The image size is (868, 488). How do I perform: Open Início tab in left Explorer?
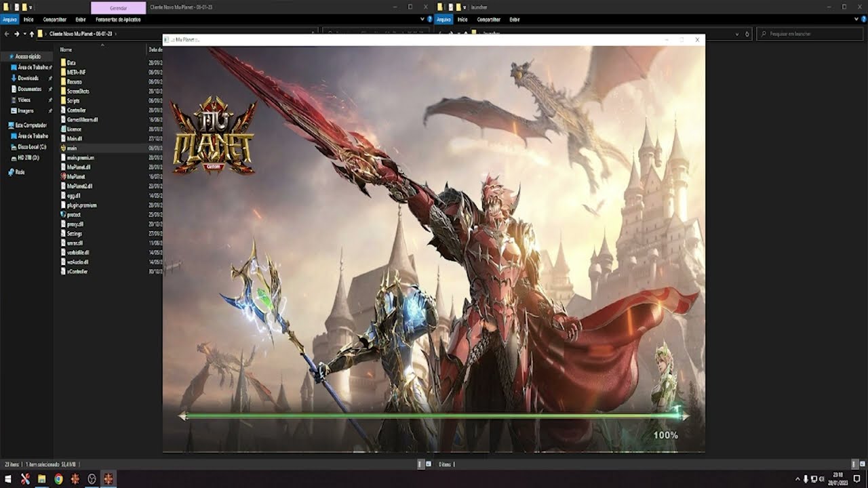28,20
